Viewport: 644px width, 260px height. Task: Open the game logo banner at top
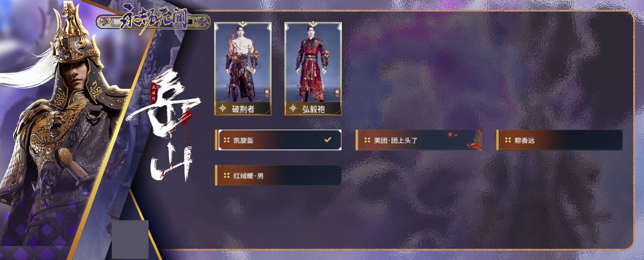(x=153, y=22)
